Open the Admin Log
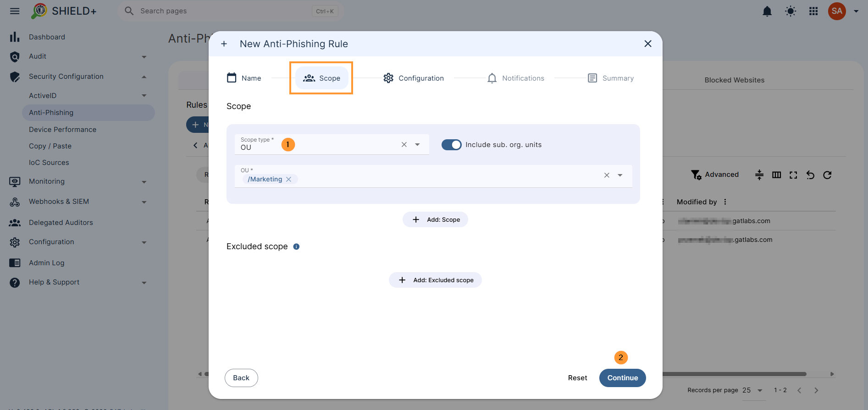The image size is (868, 410). pos(46,263)
